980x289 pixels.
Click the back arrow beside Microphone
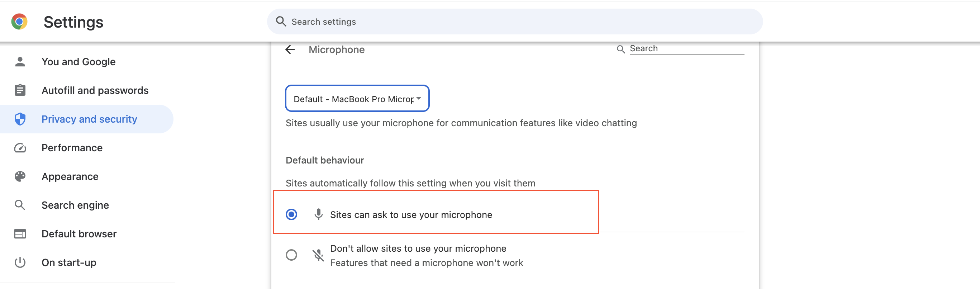coord(290,49)
